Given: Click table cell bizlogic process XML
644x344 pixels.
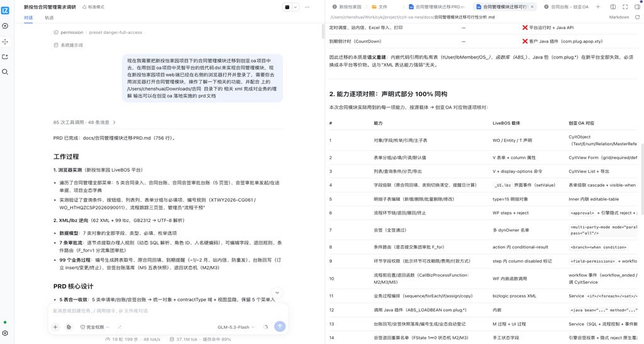Looking at the screenshot, I should click(514, 296).
